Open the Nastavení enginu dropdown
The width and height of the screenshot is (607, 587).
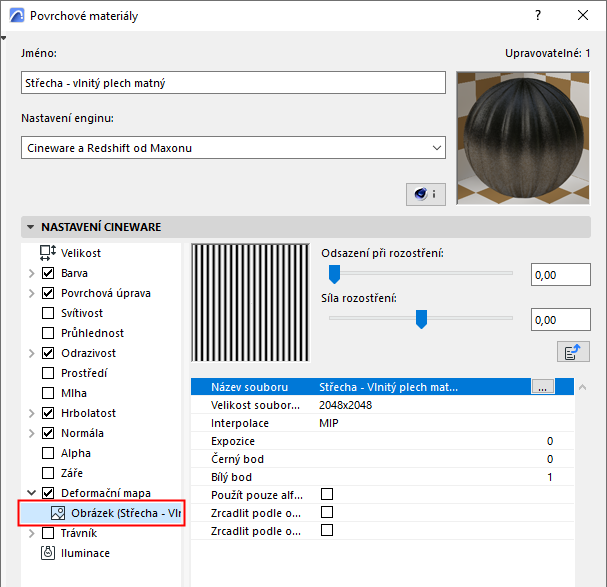(233, 148)
